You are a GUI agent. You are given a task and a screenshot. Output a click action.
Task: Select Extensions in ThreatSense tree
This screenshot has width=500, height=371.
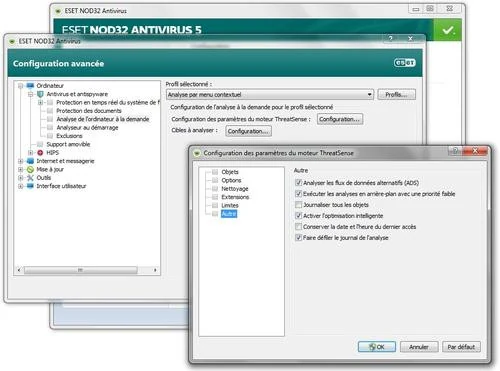(235, 197)
